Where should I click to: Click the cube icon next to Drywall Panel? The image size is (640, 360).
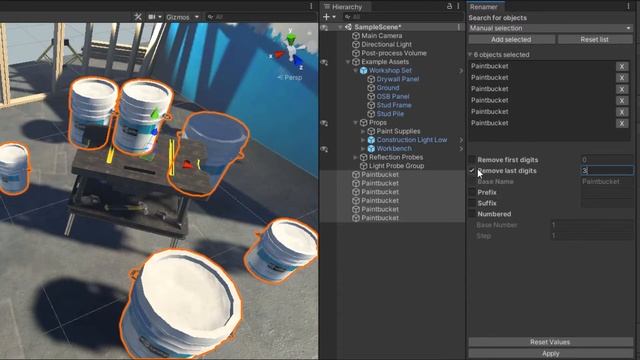371,79
